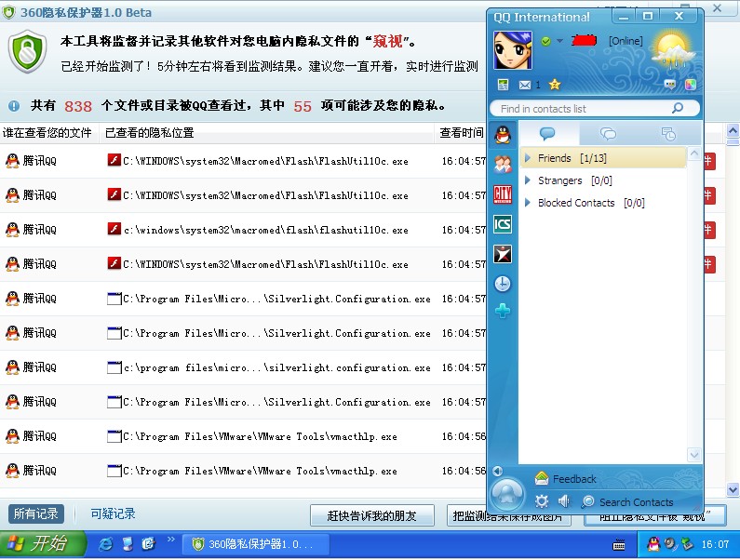Open the two-people friends sidebar icon
Screen dimensions: 740x560
tap(503, 164)
